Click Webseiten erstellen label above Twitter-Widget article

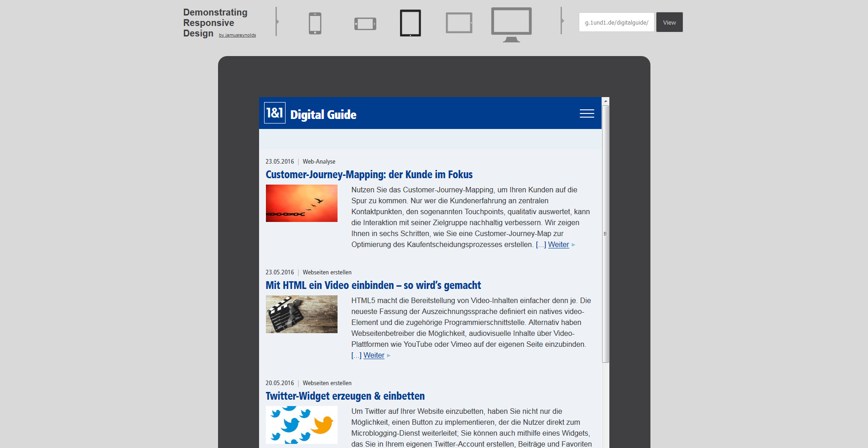(x=327, y=383)
